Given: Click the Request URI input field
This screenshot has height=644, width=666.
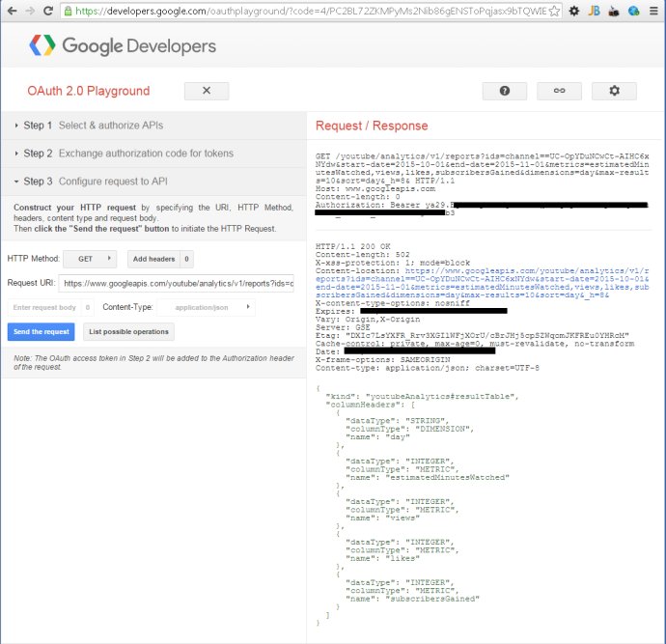Looking at the screenshot, I should click(x=177, y=283).
